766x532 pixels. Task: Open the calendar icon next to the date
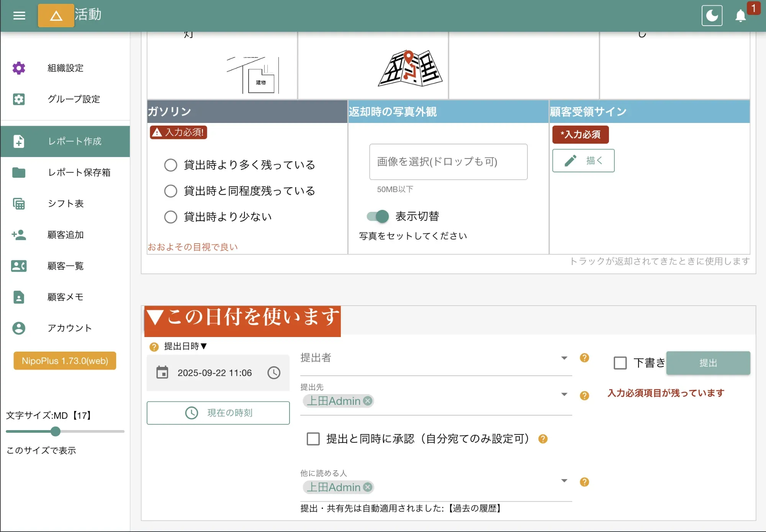click(162, 373)
